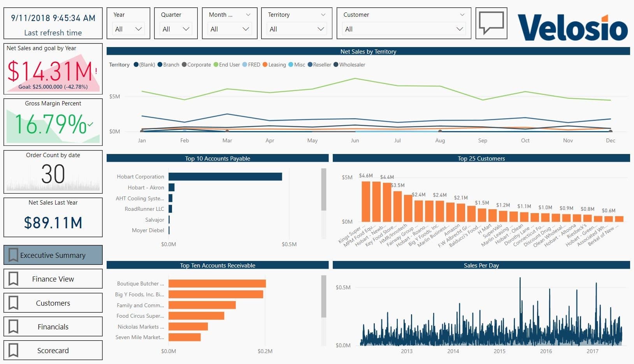Toggle the End User series in the legend
This screenshot has width=634, height=364.
pyautogui.click(x=227, y=65)
